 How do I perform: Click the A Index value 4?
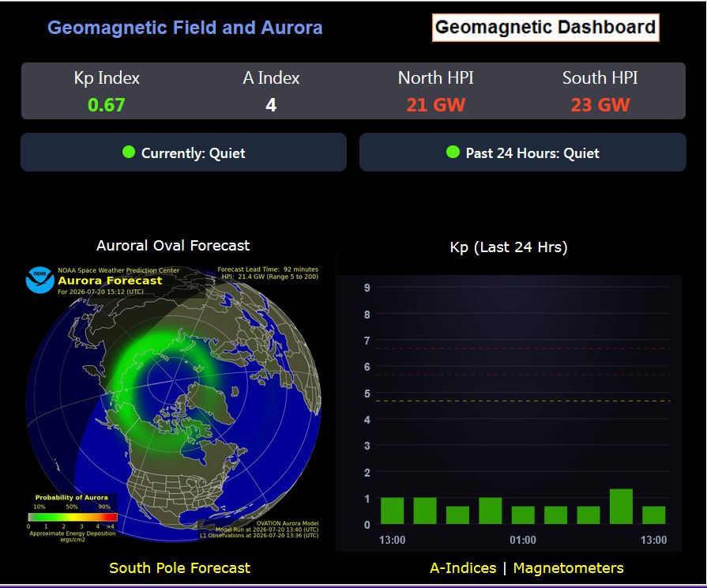click(271, 105)
